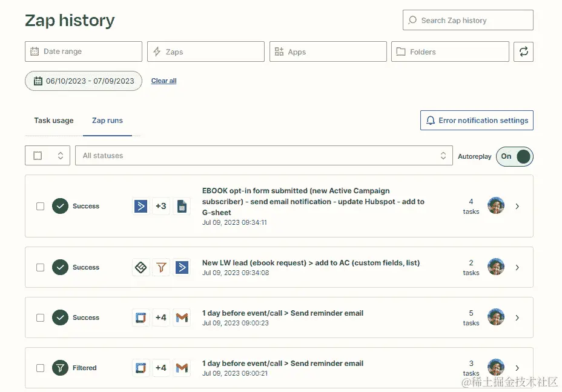Click the Success check icon in EBOOK row
Image resolution: width=562 pixels, height=392 pixels.
[60, 206]
